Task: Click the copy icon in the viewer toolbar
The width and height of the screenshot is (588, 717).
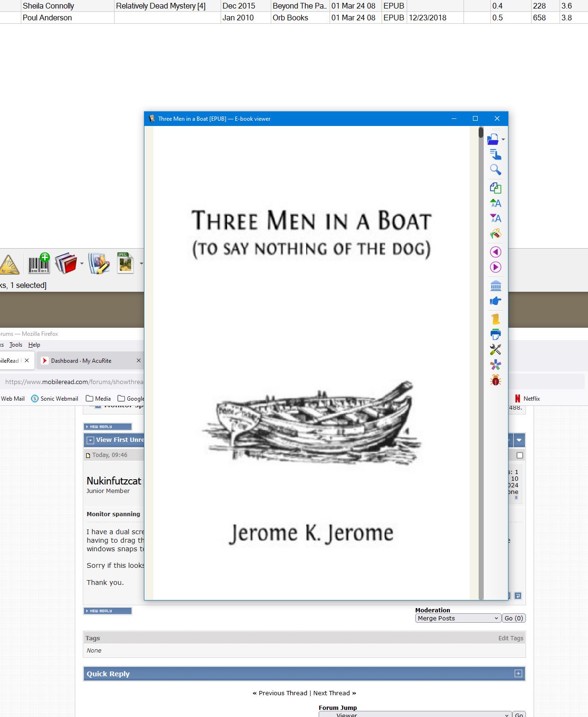Action: coord(496,188)
